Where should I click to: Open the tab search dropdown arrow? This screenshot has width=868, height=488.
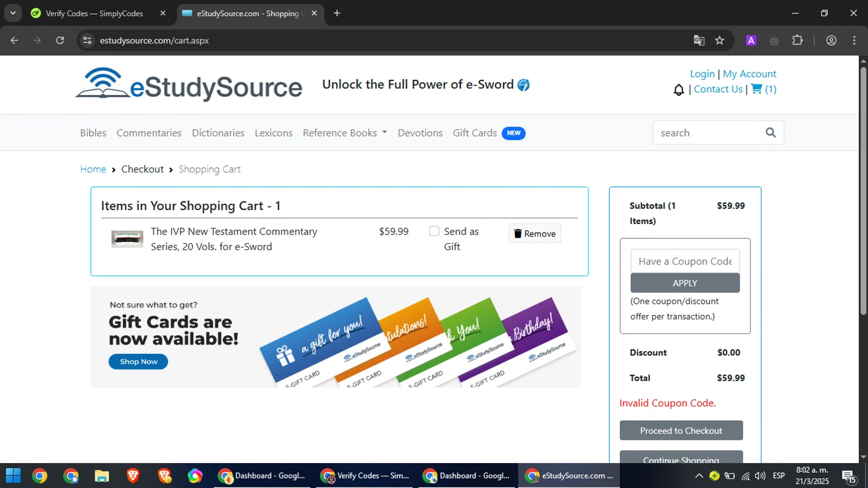click(13, 13)
